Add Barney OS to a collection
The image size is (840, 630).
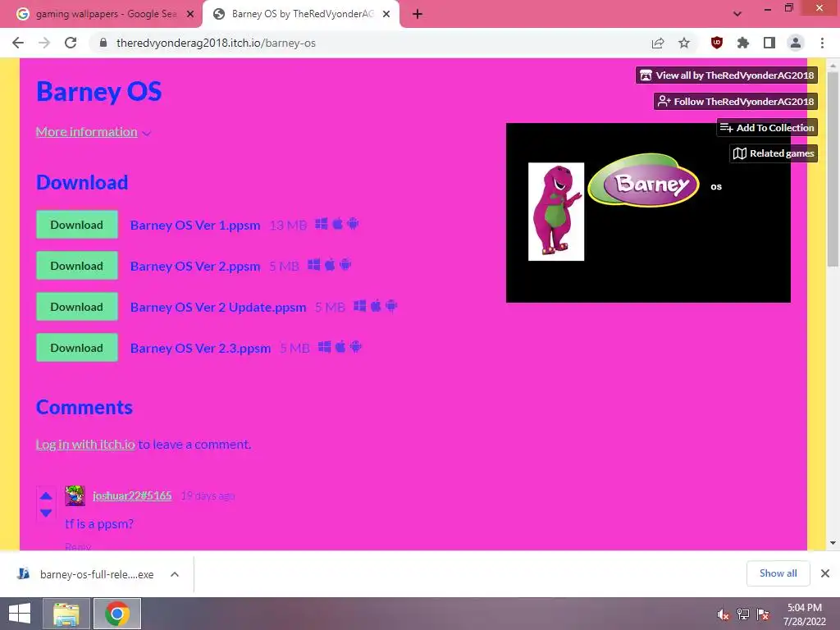(767, 127)
